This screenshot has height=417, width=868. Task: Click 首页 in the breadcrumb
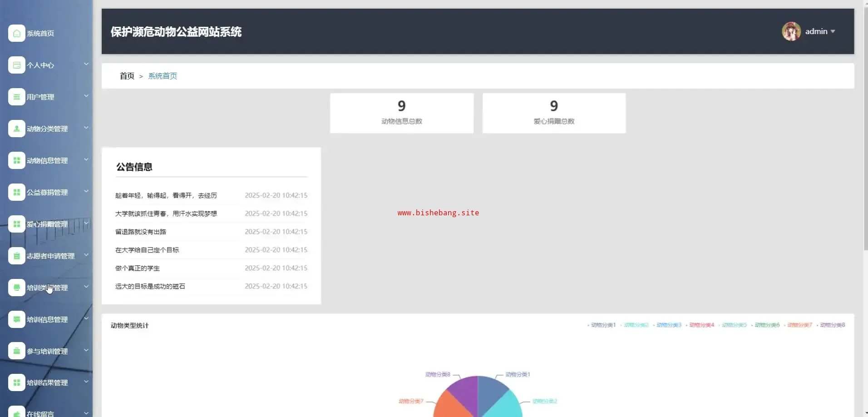click(x=127, y=76)
